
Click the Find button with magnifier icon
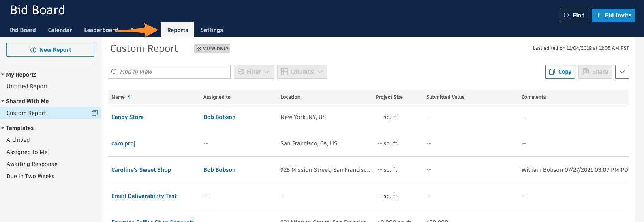[x=573, y=15]
